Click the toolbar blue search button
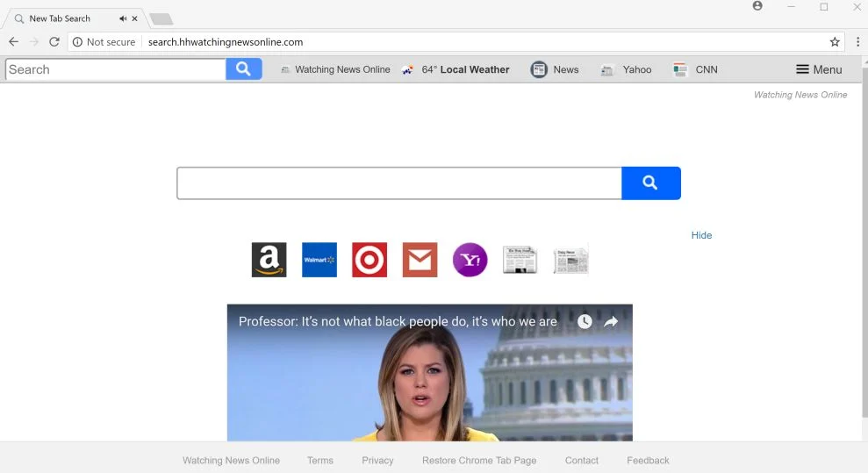This screenshot has width=868, height=473. [x=244, y=69]
